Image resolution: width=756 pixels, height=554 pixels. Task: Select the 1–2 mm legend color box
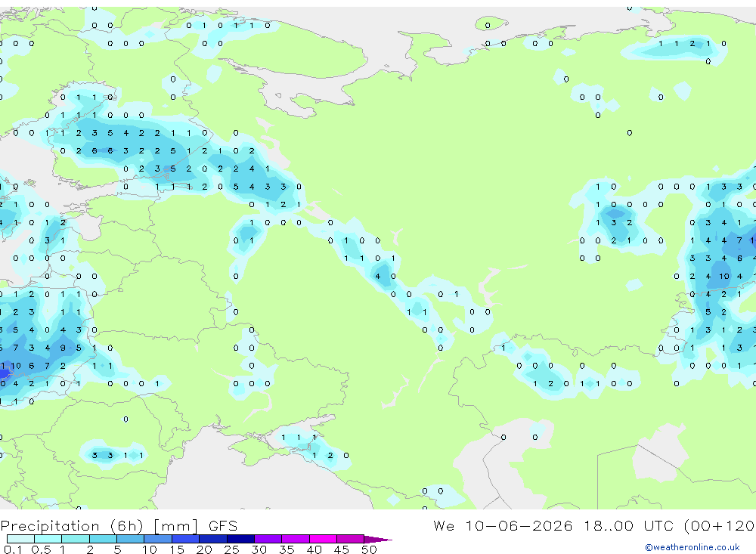pyautogui.click(x=76, y=539)
